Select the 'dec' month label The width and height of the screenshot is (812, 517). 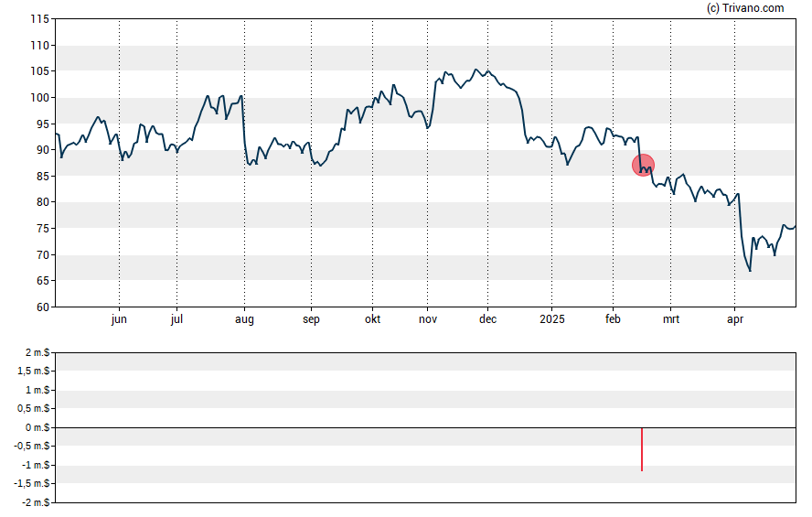(487, 319)
